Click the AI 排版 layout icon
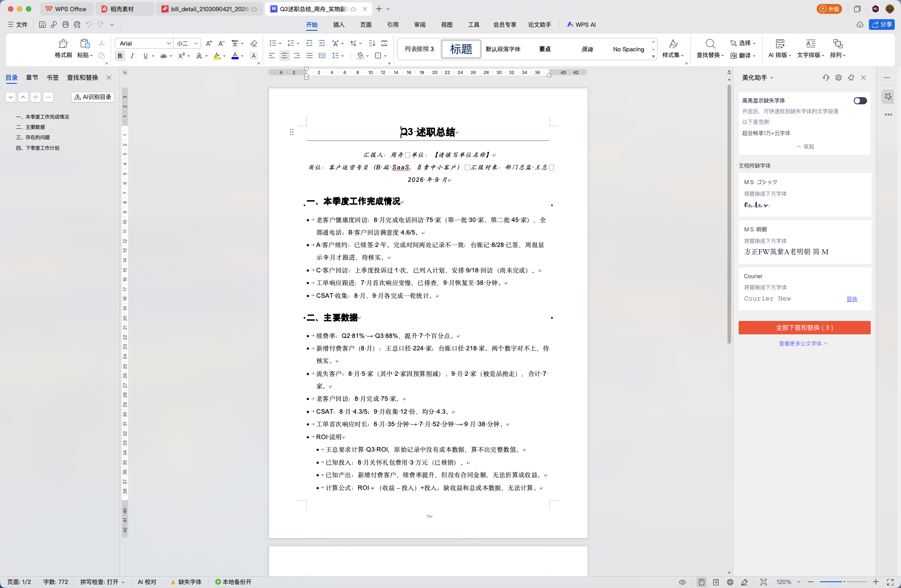The image size is (901, 588). [780, 44]
